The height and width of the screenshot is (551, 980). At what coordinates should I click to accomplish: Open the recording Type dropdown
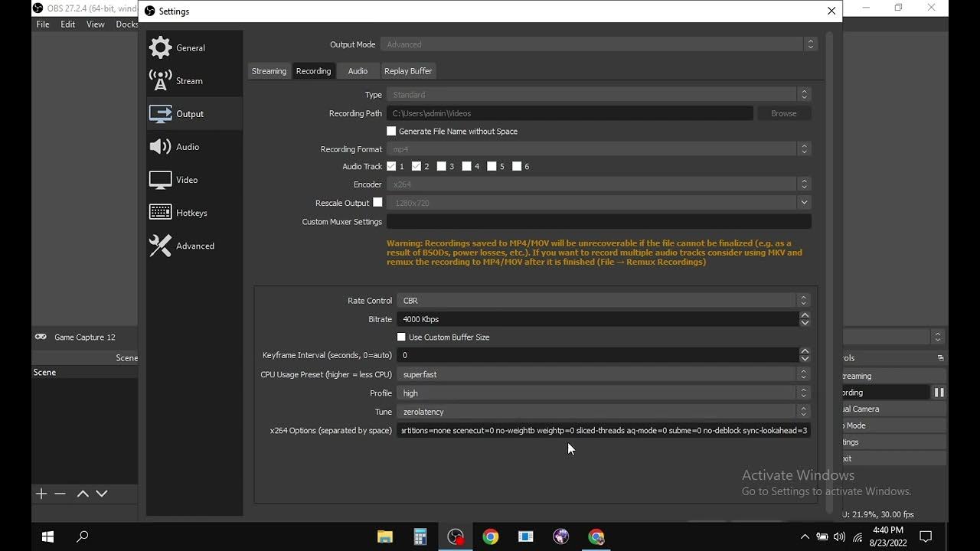pyautogui.click(x=599, y=94)
